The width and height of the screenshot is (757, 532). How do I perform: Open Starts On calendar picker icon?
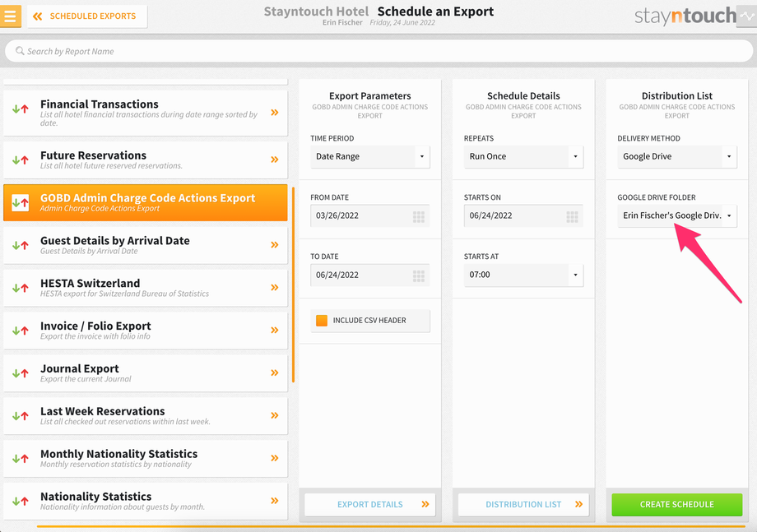[572, 216]
